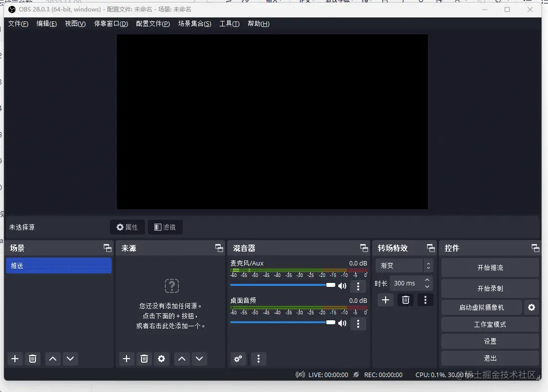Select the 推送 scene in list
Viewport: 548px width, 392px height.
[x=59, y=266]
